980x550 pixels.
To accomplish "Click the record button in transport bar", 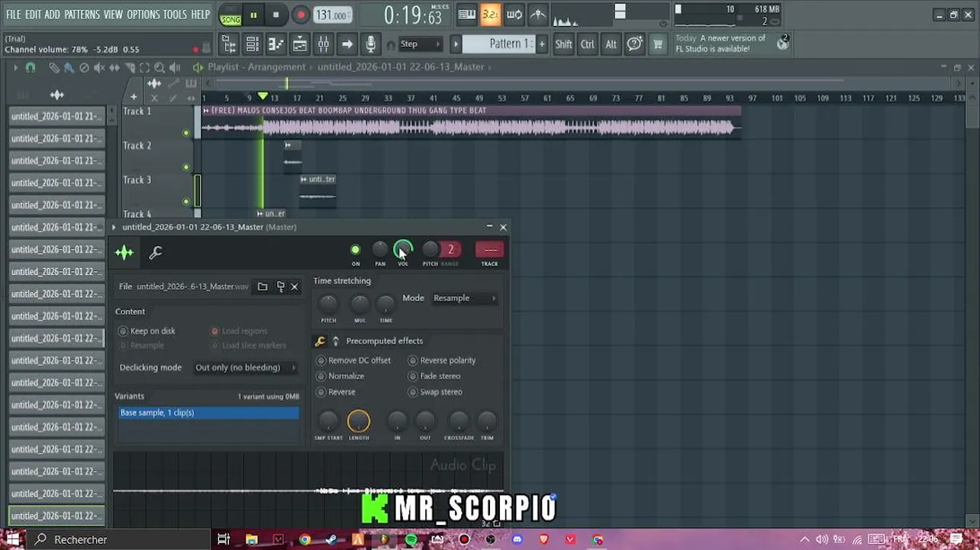I will click(x=301, y=15).
